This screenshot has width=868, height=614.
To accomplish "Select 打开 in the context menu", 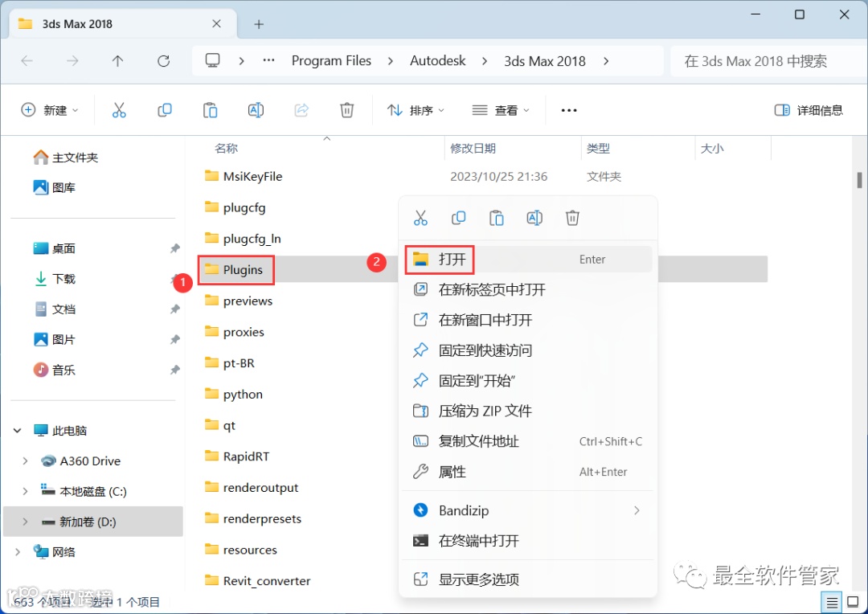I will 527,259.
